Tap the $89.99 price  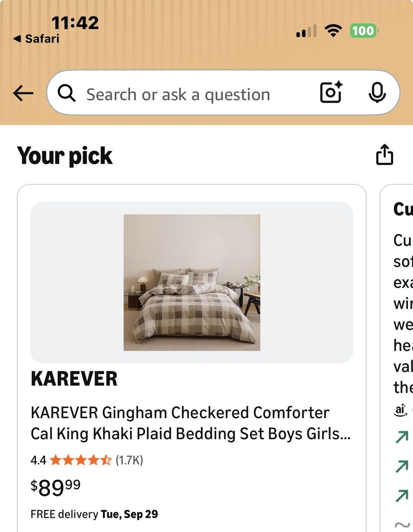(x=55, y=488)
